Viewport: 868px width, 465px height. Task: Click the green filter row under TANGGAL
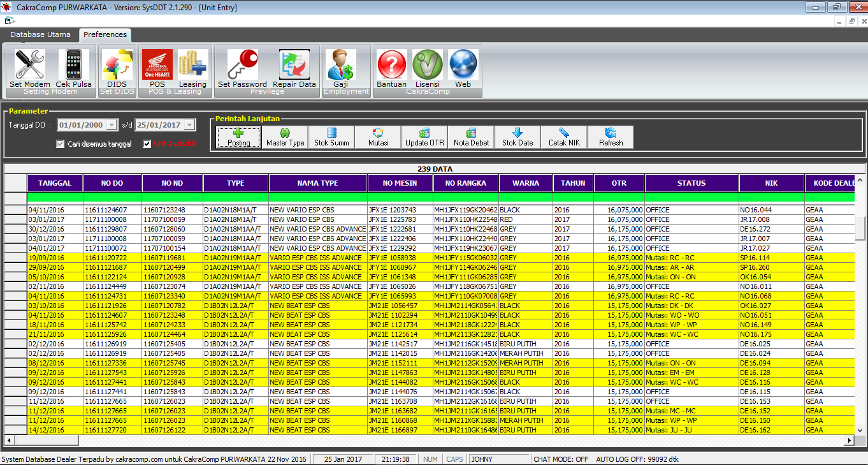tap(55, 198)
